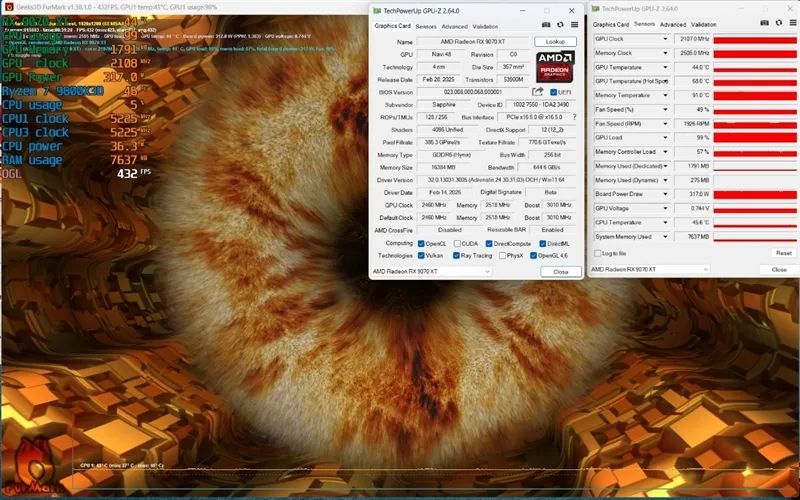Click GPU-Z title bar icon of Sensors window
This screenshot has width=800, height=500.
point(596,9)
